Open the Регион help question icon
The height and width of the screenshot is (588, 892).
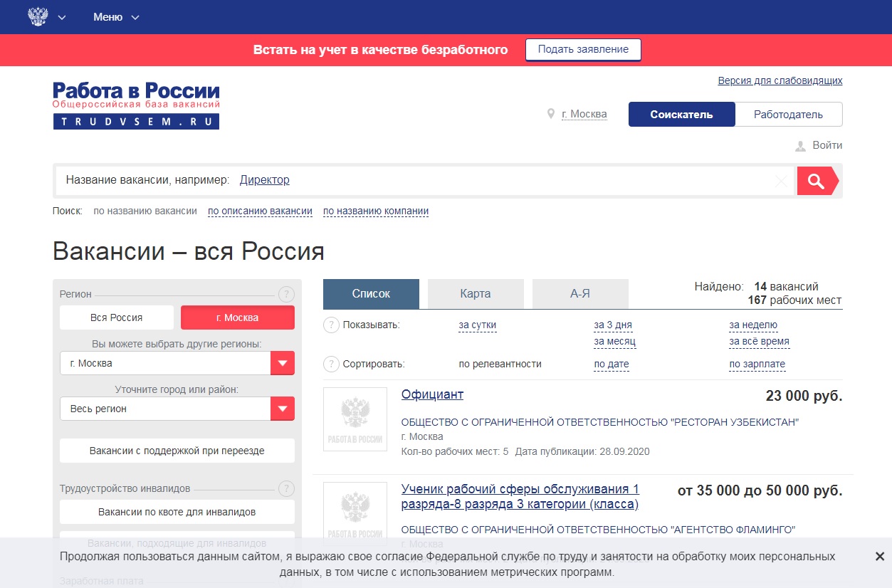[x=286, y=294]
